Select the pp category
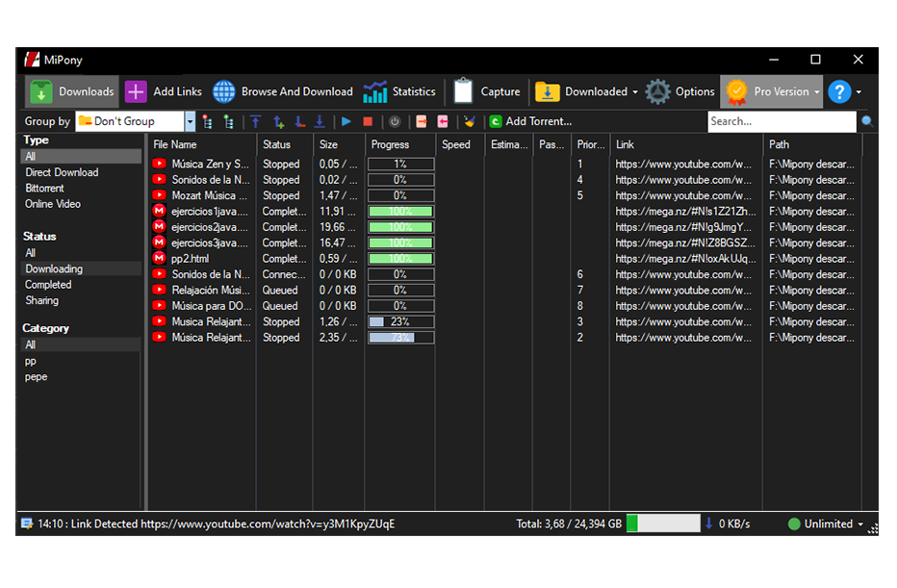The image size is (897, 588). click(x=31, y=361)
